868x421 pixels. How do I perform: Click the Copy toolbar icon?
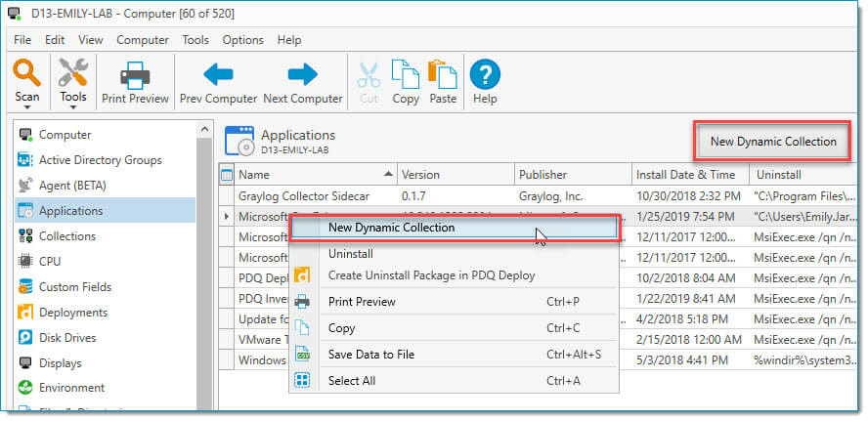(x=406, y=74)
